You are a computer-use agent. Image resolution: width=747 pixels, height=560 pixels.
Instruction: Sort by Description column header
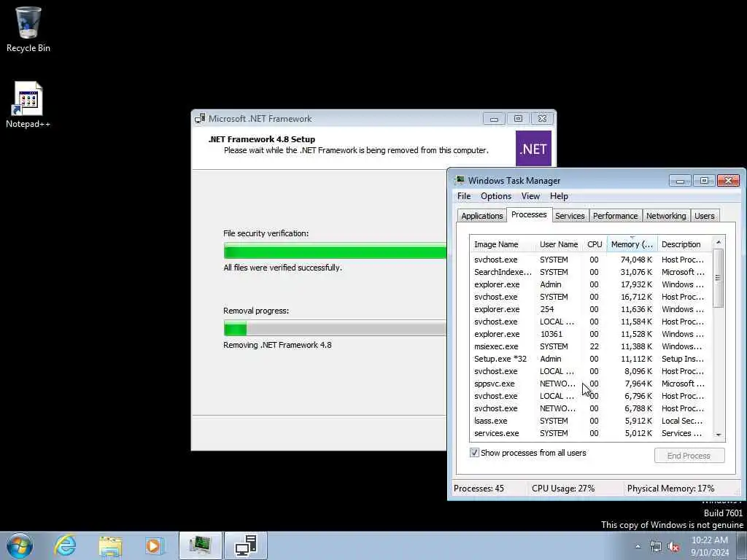coord(684,244)
